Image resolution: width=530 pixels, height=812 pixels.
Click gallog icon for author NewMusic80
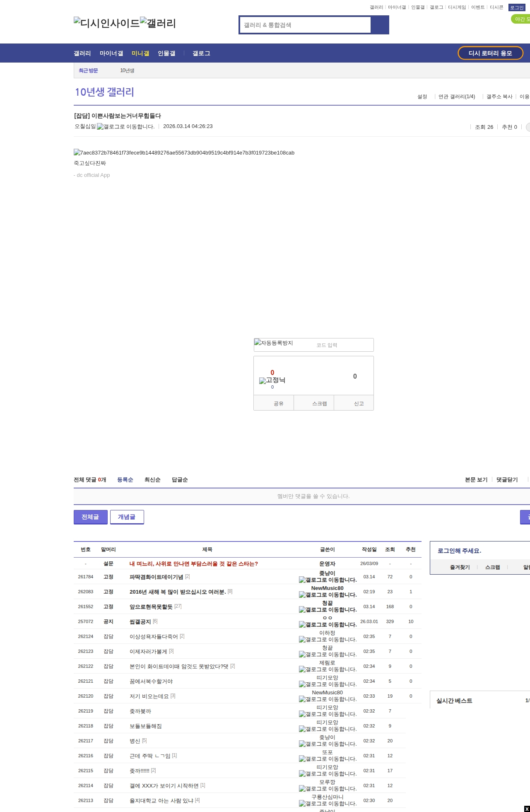(x=328, y=595)
